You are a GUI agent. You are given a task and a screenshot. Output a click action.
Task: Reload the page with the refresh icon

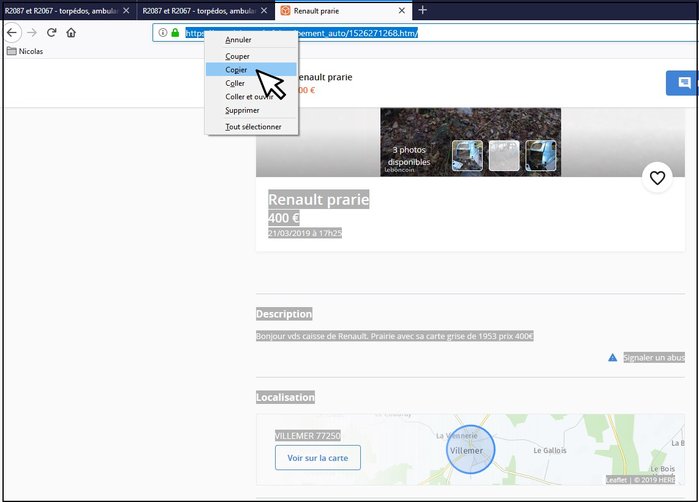click(x=52, y=33)
